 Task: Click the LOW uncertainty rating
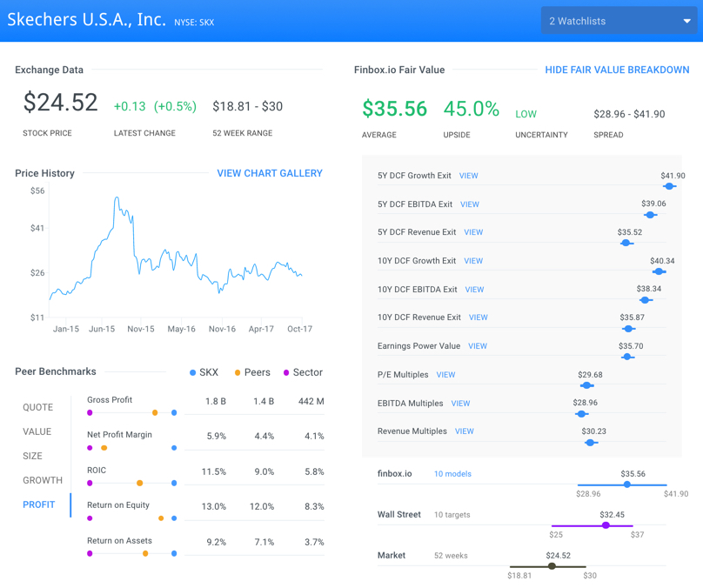pos(526,114)
